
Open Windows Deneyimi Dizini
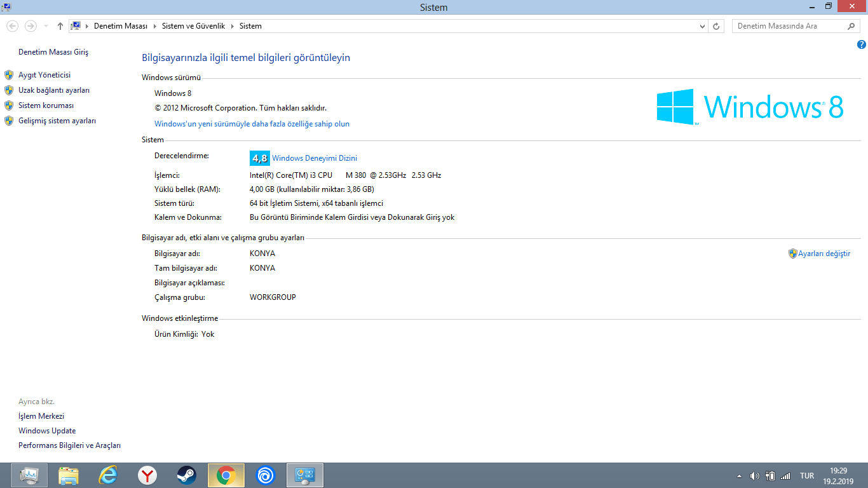(x=315, y=158)
